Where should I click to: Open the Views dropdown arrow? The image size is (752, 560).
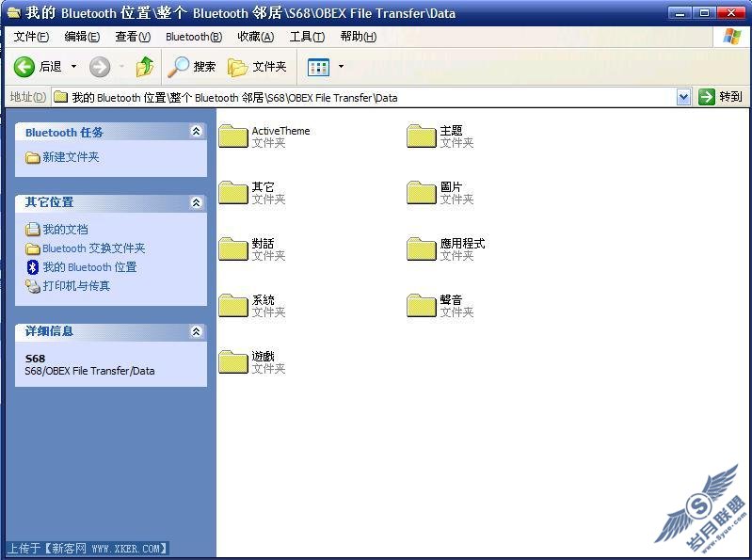[341, 66]
